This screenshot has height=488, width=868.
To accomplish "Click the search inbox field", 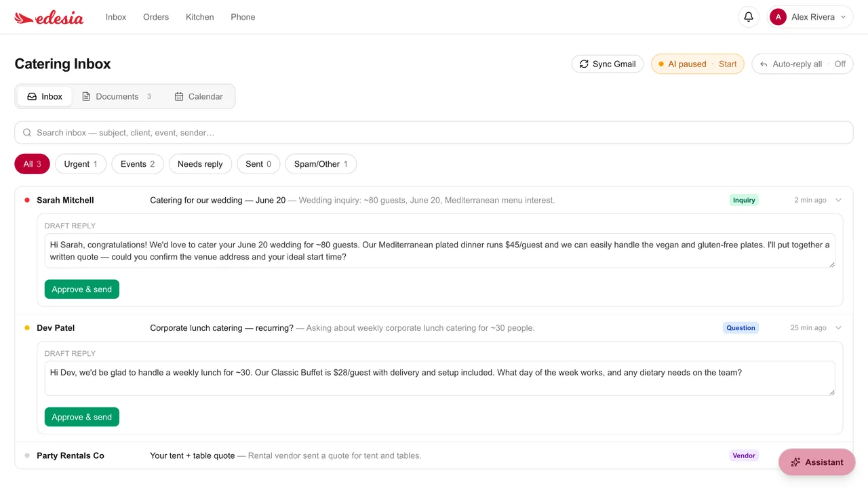I will coord(434,133).
